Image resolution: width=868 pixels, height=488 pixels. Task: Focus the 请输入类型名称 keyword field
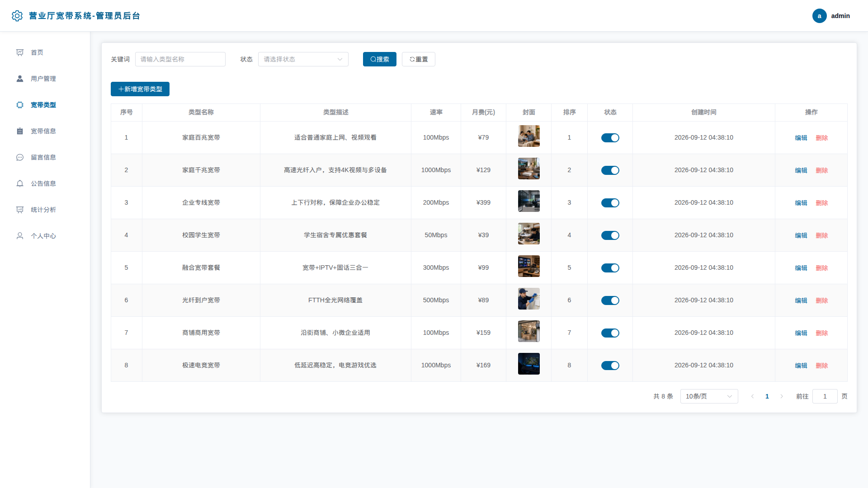click(180, 59)
